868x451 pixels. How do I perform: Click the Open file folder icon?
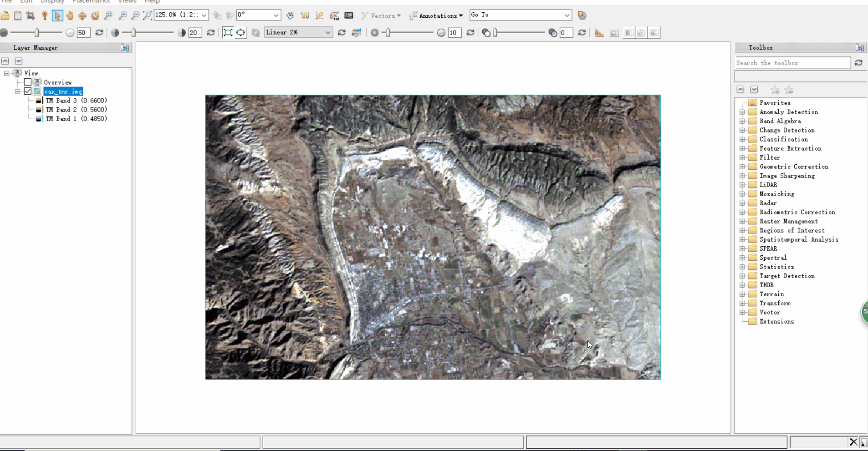5,15
